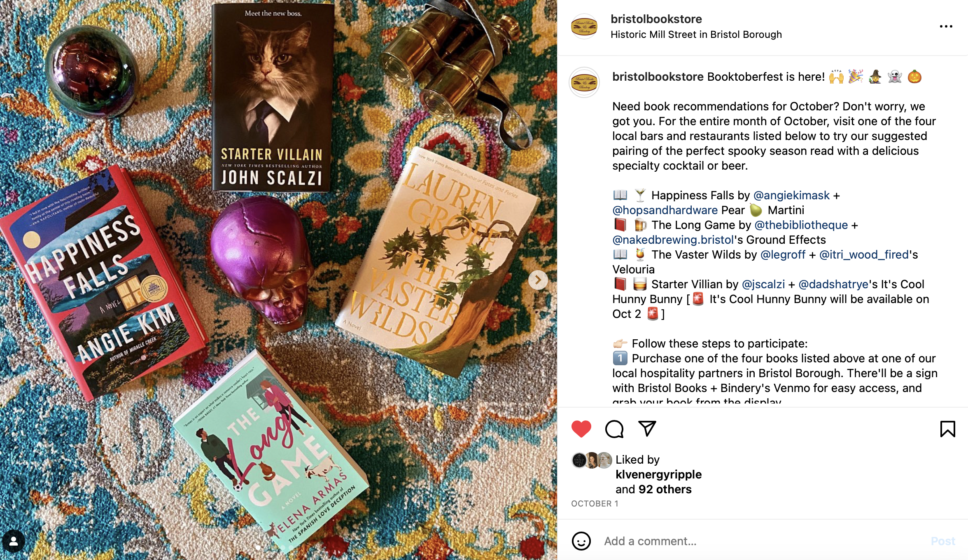Visit the @angiekimask mention
The image size is (968, 560).
(x=791, y=195)
